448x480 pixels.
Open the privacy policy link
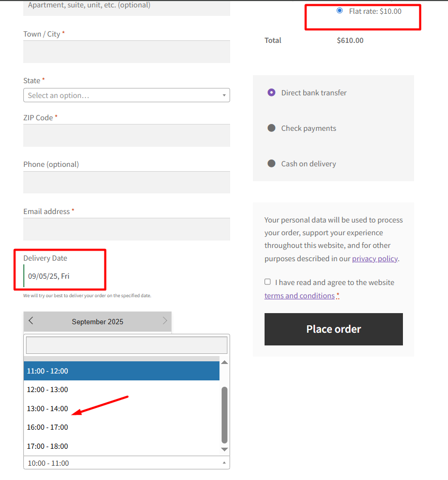click(375, 259)
